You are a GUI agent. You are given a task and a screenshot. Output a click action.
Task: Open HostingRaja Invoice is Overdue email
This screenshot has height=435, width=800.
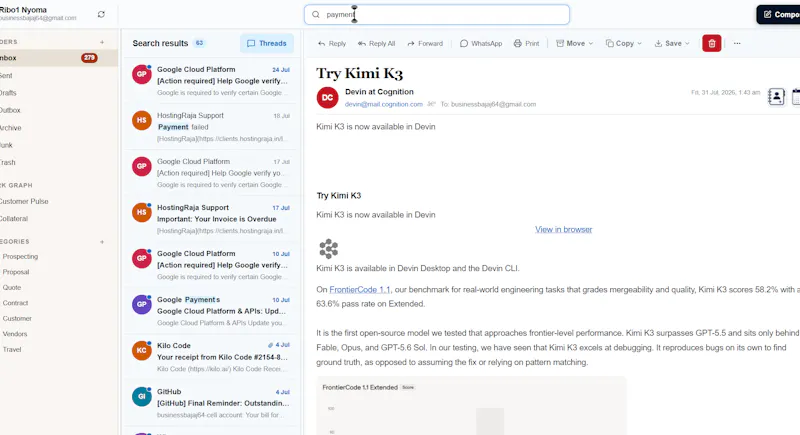pos(211,219)
